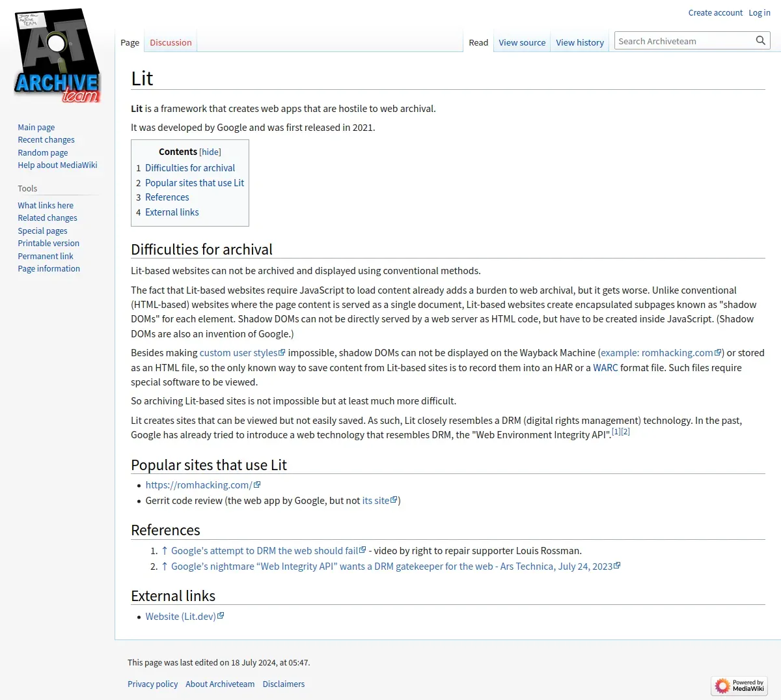Click Create account link

(715, 12)
